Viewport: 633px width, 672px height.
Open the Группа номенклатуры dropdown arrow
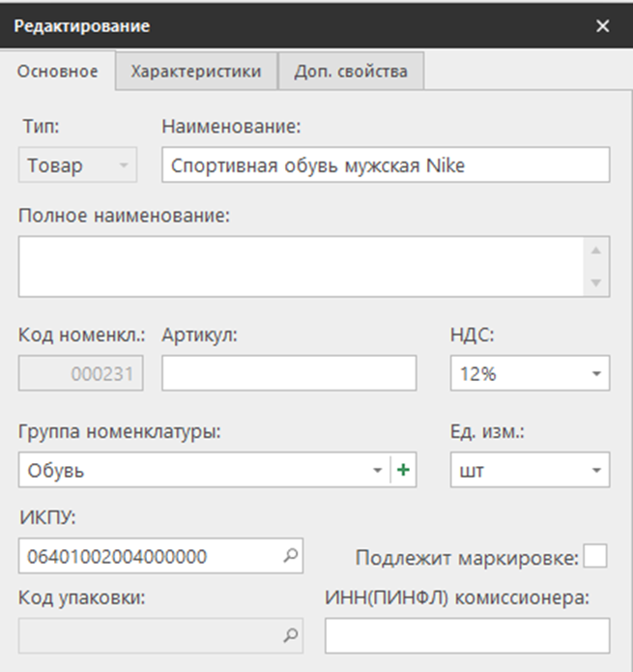[377, 471]
